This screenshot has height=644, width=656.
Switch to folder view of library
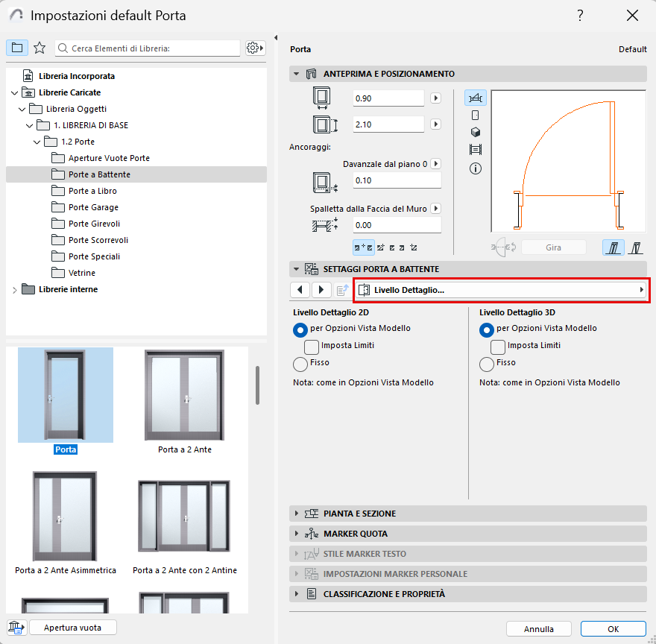point(17,48)
